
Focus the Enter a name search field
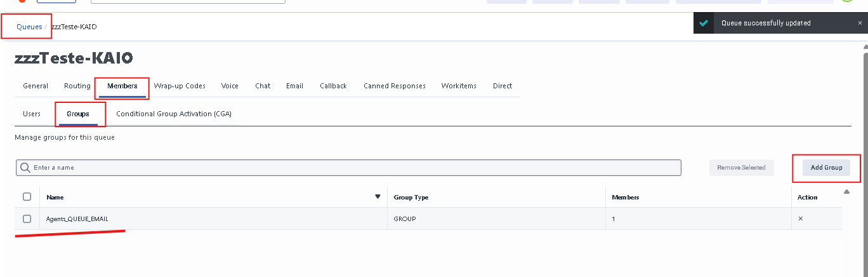coord(348,168)
